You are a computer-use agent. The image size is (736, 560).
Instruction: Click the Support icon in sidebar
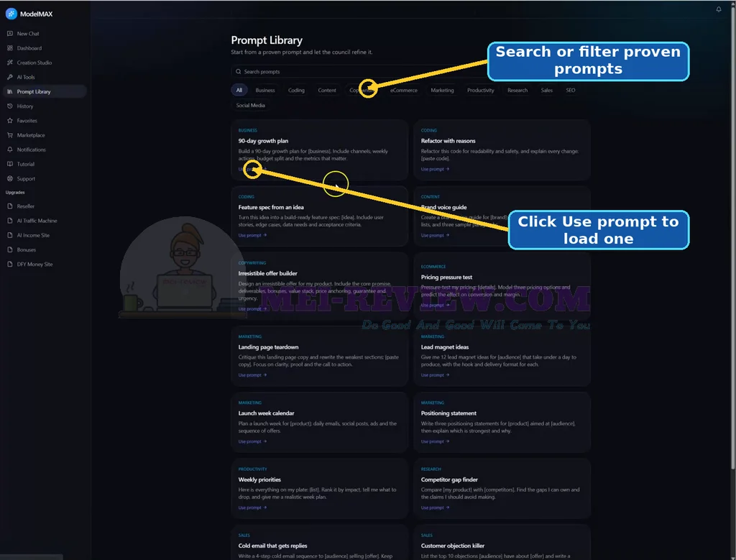(x=10, y=179)
